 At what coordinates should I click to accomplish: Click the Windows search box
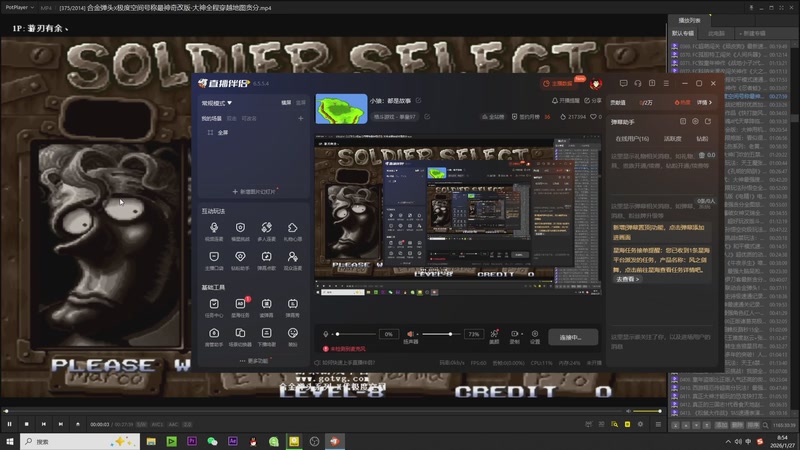tap(80, 441)
